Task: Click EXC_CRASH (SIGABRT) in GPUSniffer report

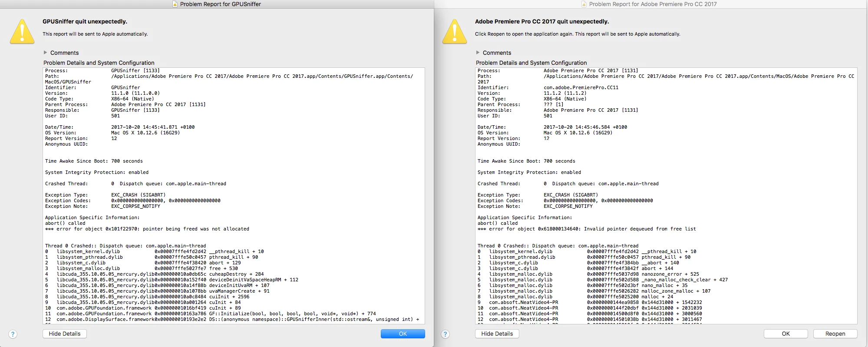Action: point(139,195)
